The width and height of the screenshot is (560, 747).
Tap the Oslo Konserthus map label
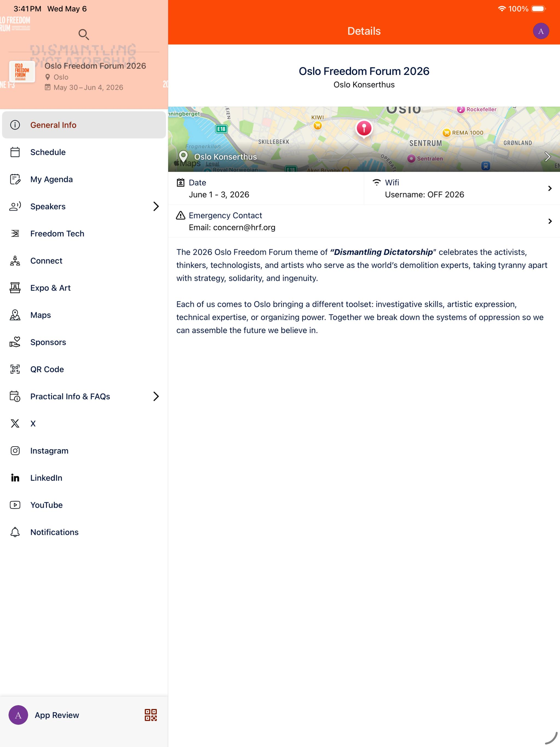tap(226, 157)
